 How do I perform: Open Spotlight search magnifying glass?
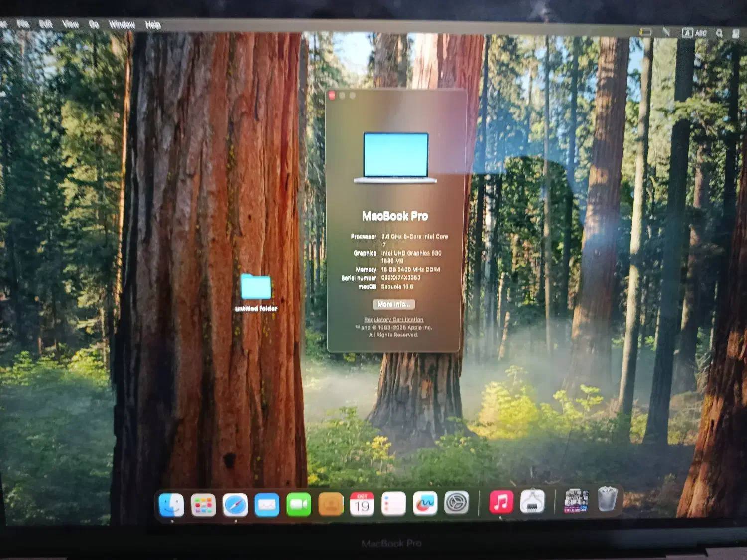tap(719, 33)
